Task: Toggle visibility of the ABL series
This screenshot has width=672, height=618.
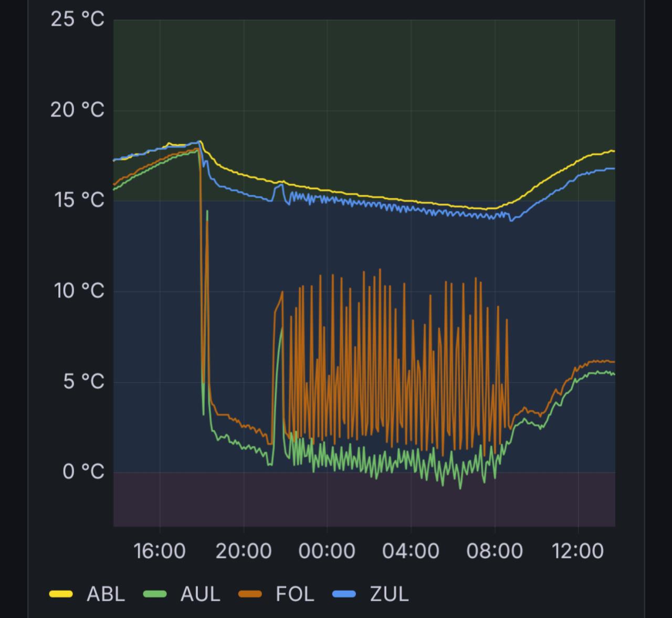Action: 105,594
